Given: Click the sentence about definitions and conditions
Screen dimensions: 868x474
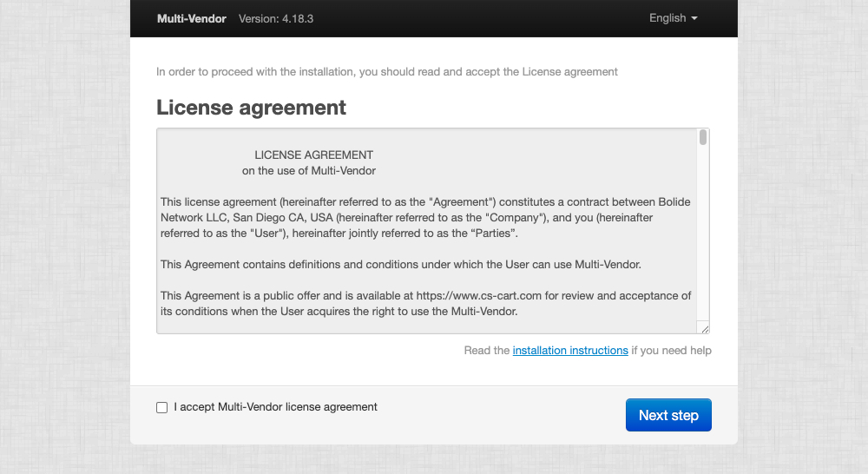Looking at the screenshot, I should coord(401,265).
